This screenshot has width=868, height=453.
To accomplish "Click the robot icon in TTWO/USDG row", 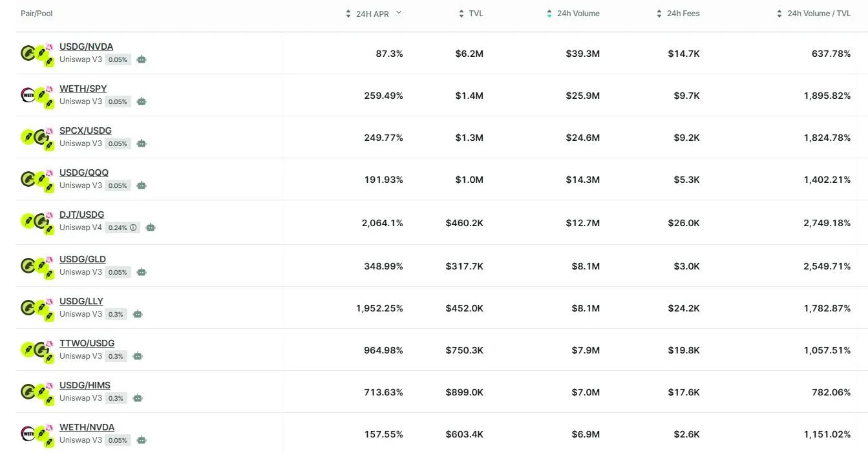I will click(138, 356).
